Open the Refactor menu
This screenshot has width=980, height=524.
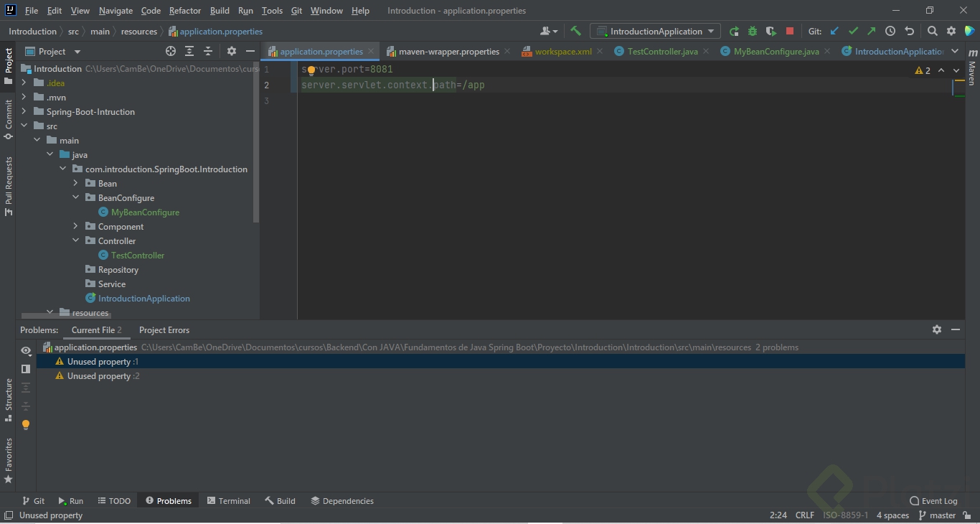[x=185, y=11]
